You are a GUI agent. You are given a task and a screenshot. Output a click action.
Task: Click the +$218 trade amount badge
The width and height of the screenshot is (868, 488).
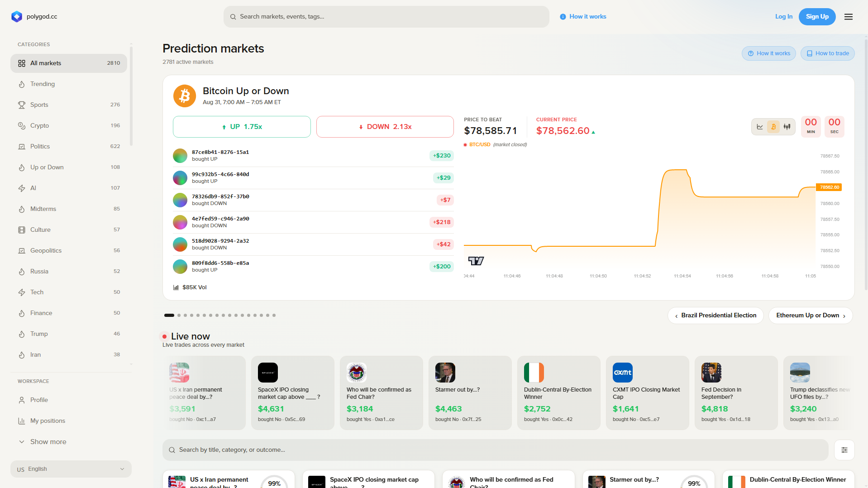click(x=442, y=222)
